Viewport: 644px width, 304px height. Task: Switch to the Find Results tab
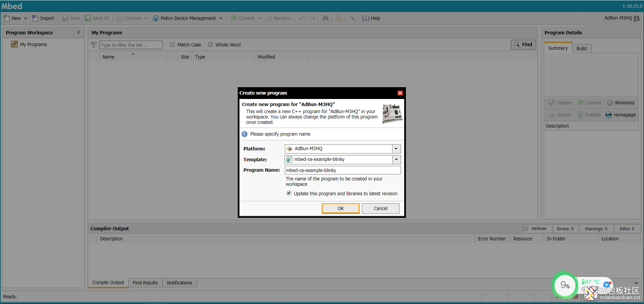(x=145, y=283)
